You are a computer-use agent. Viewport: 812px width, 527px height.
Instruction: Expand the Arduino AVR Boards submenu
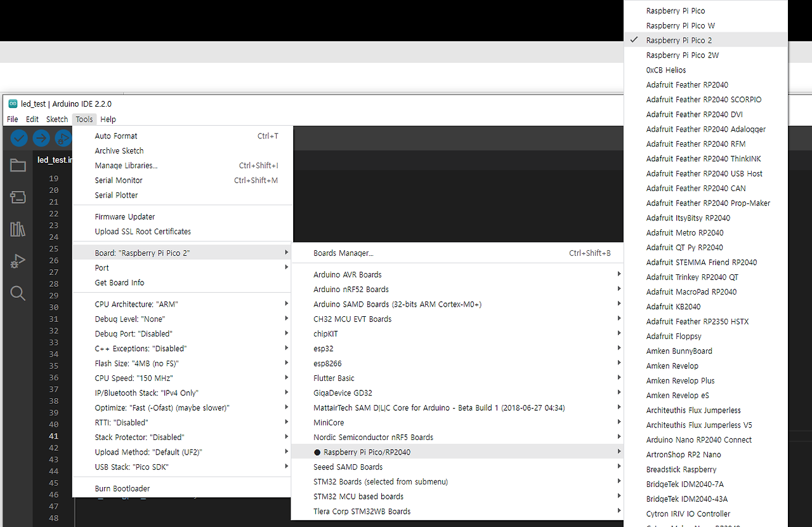pyautogui.click(x=457, y=274)
